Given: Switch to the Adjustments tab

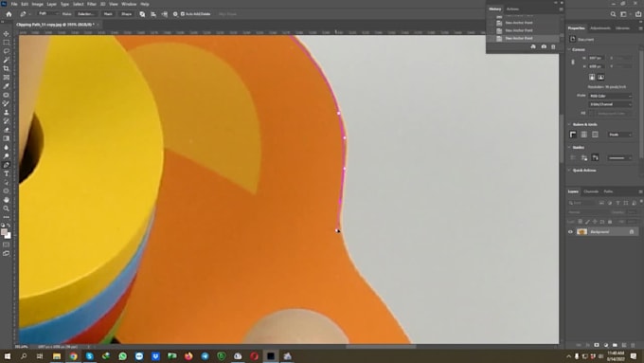Looking at the screenshot, I should click(600, 28).
